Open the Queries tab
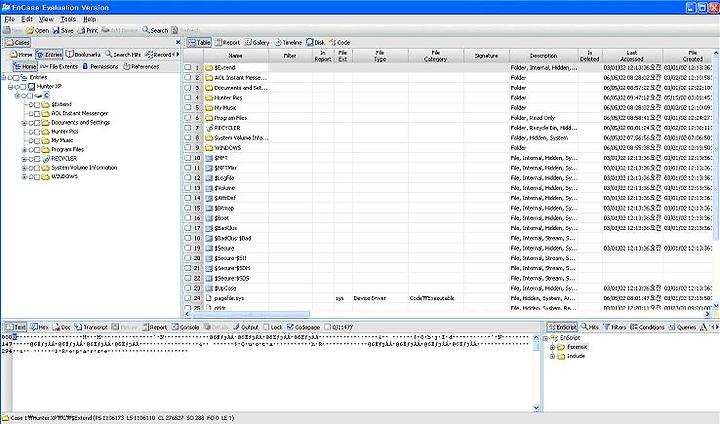The image size is (720, 424). click(682, 327)
